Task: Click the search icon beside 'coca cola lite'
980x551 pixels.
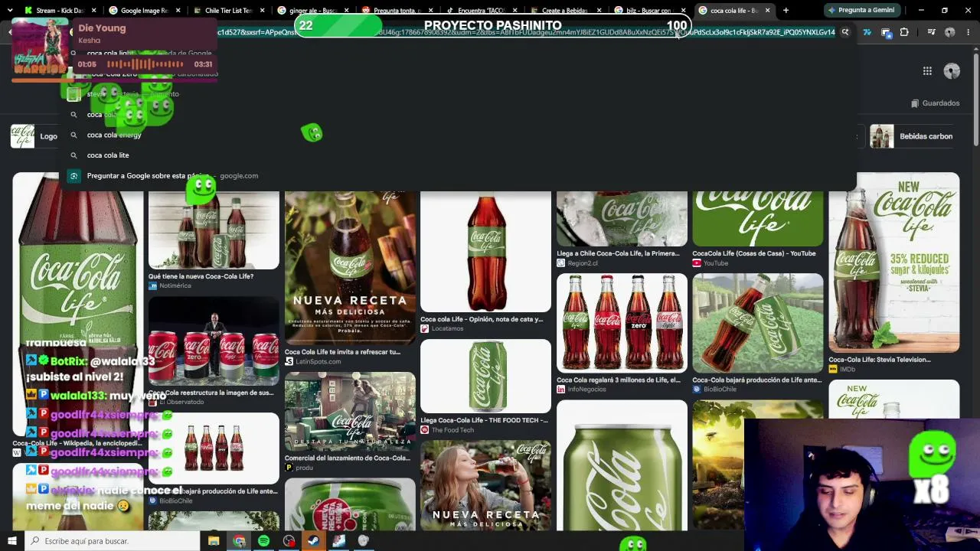Action: (73, 155)
